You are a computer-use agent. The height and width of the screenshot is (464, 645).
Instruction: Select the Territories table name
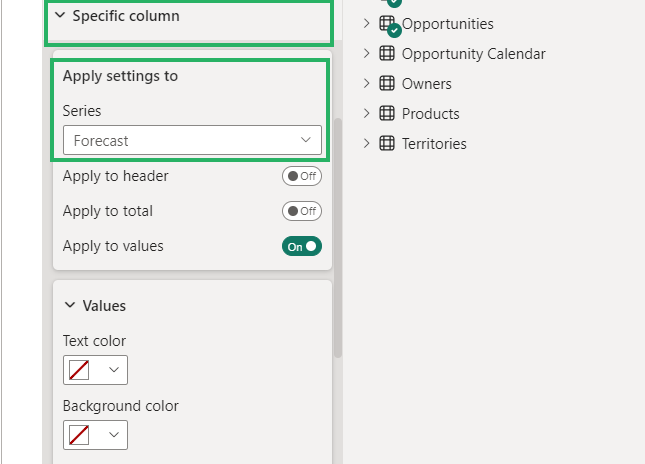click(x=434, y=144)
